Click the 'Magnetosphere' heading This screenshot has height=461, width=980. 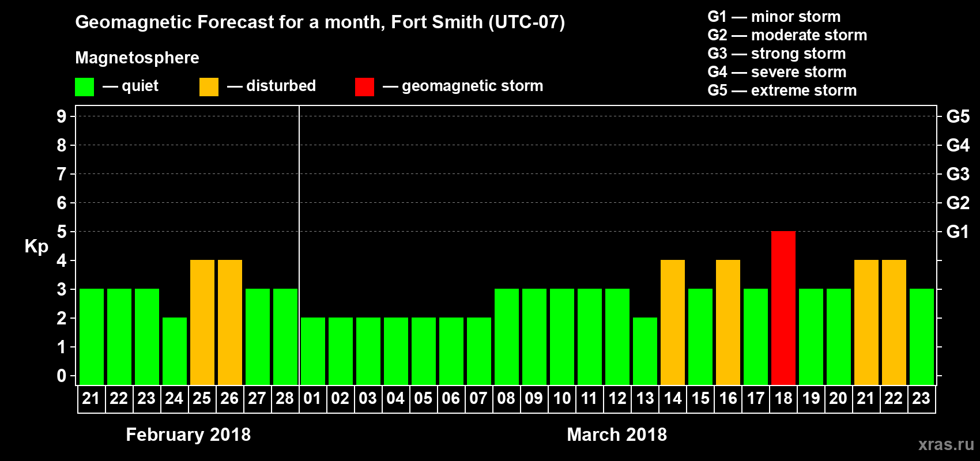137,58
